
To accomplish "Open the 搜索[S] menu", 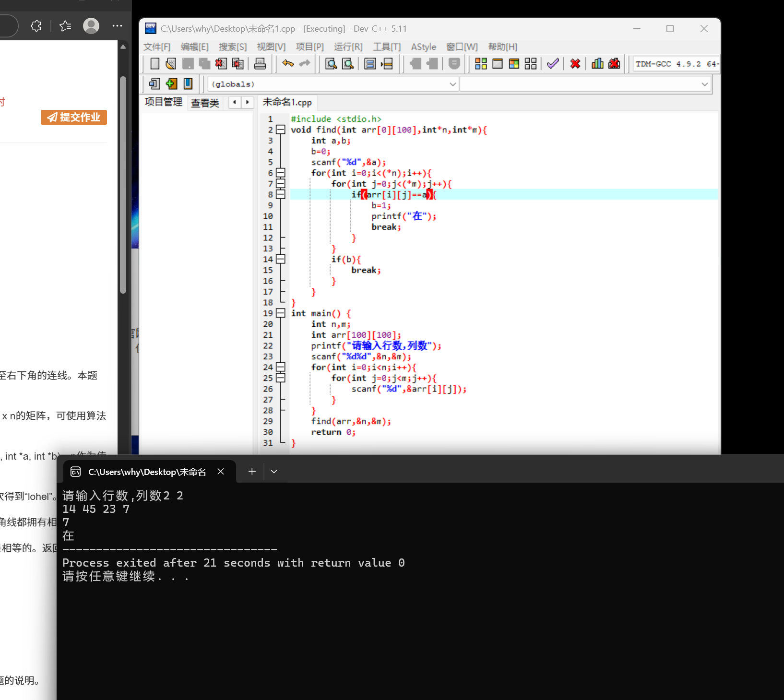I will tap(233, 47).
